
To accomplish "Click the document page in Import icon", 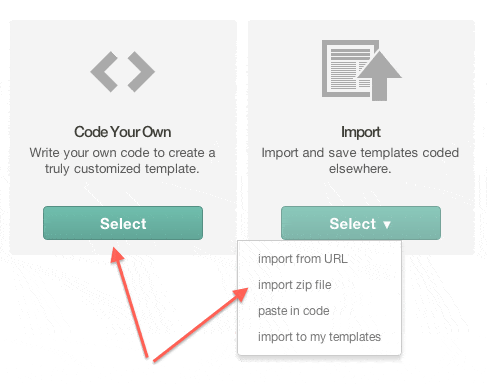I will tap(347, 68).
